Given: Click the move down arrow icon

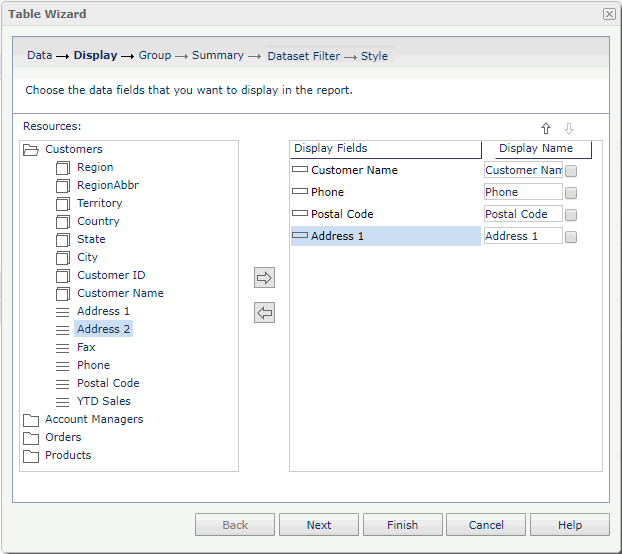Looking at the screenshot, I should [569, 128].
